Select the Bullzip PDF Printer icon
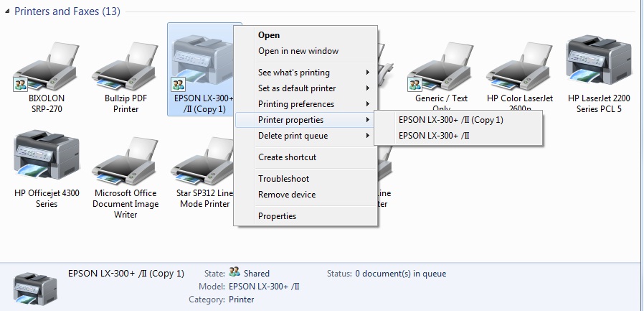The height and width of the screenshot is (311, 644). (125, 67)
